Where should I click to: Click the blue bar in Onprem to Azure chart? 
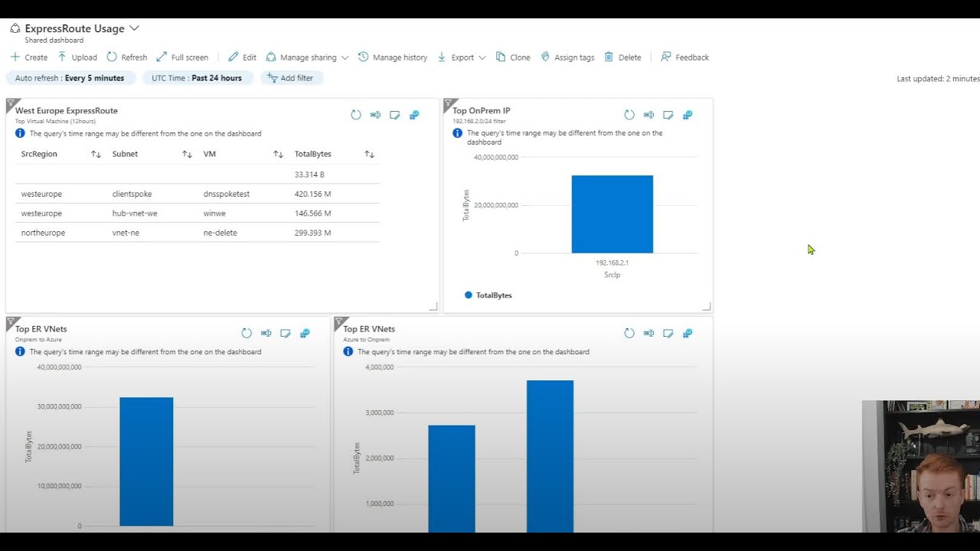coord(146,461)
